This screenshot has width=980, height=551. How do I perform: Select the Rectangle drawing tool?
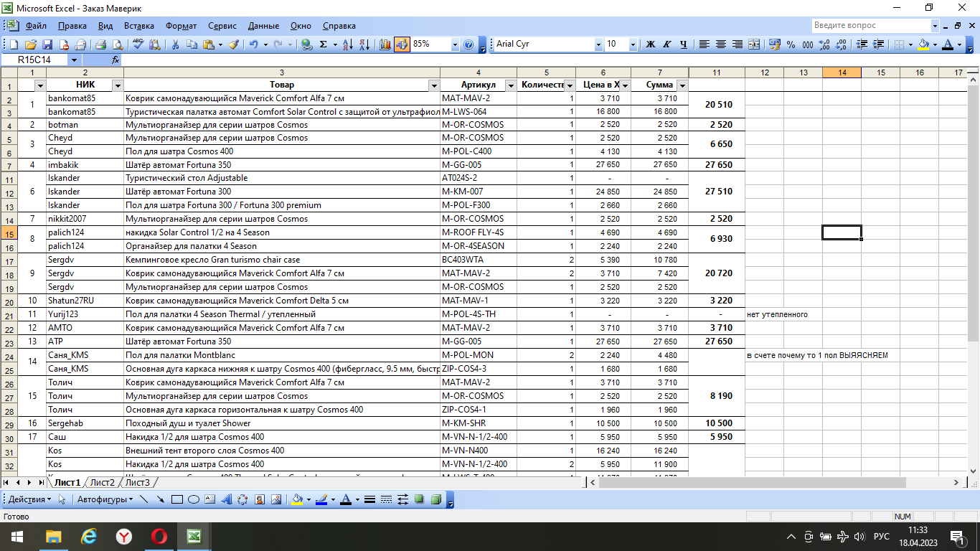coord(177,499)
